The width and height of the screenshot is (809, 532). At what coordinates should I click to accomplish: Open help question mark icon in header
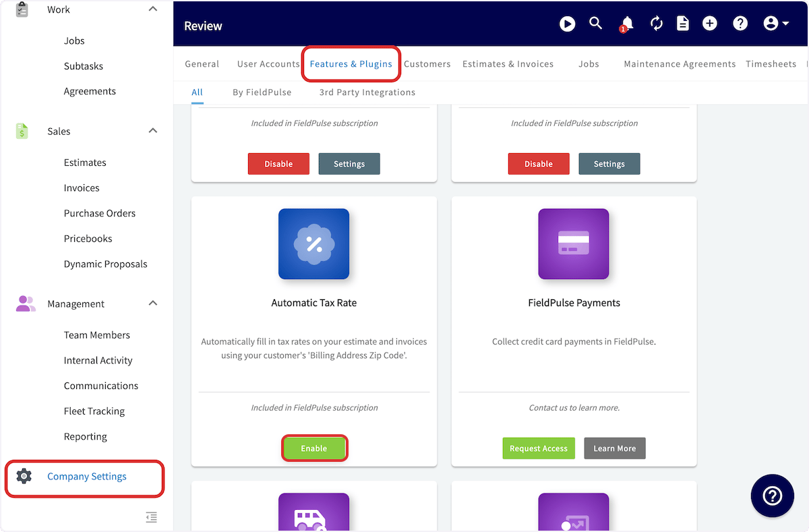pos(740,24)
